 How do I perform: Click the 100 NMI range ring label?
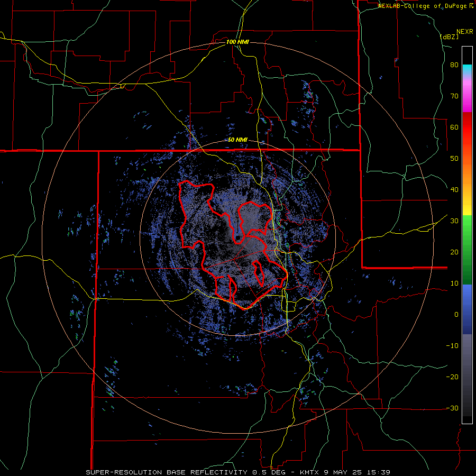(x=237, y=42)
